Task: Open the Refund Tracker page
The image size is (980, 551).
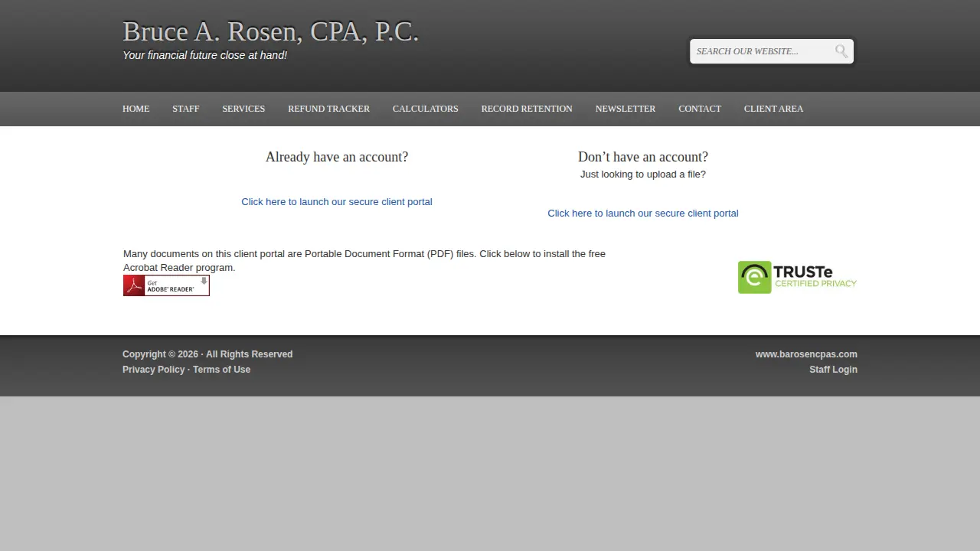Action: pos(328,109)
